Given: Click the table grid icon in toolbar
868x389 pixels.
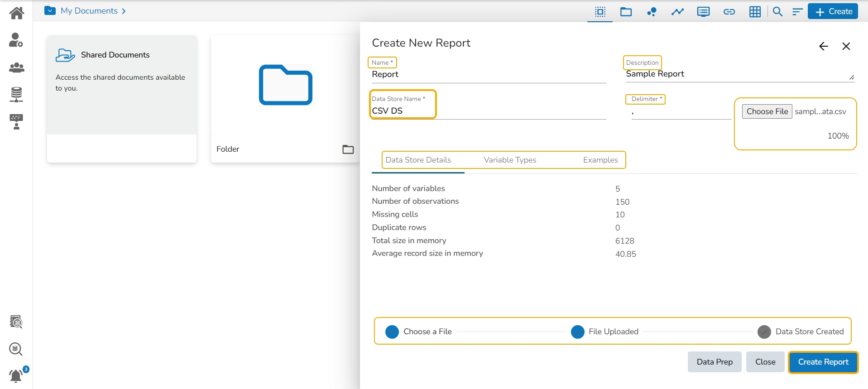Looking at the screenshot, I should pos(755,12).
